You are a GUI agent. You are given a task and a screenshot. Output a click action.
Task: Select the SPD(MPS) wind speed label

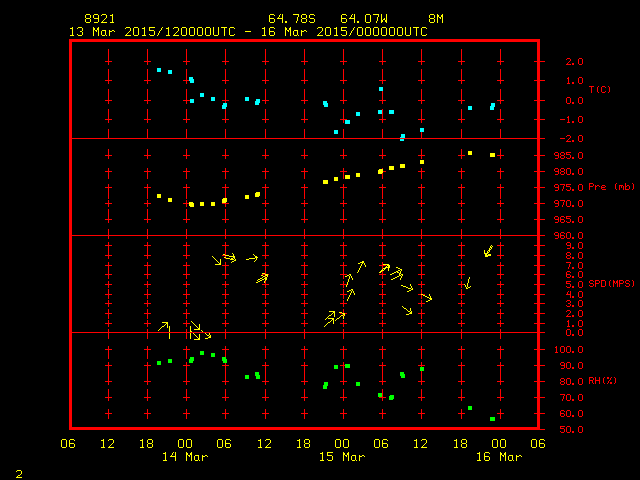609,284
